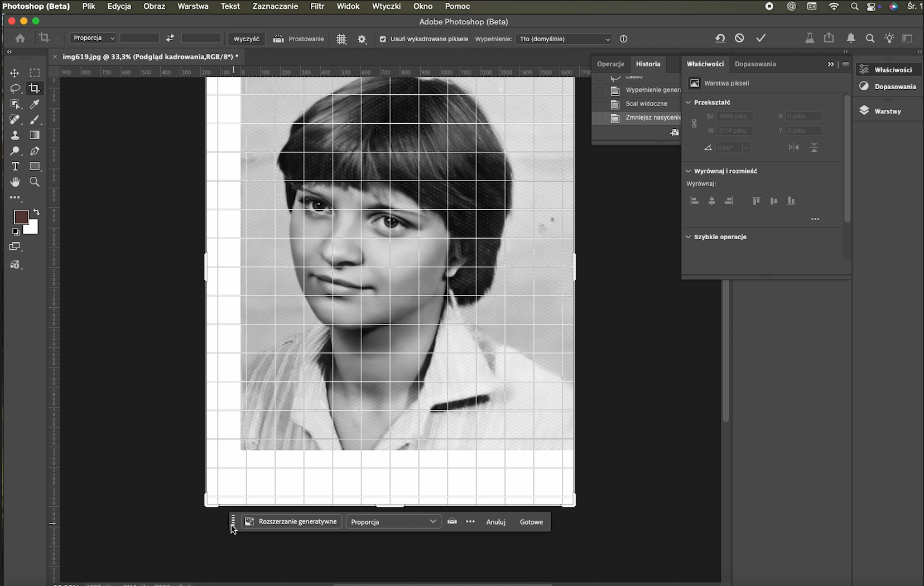Click the Straighten (Prostowanie) tool
This screenshot has height=586, width=924.
[x=299, y=39]
